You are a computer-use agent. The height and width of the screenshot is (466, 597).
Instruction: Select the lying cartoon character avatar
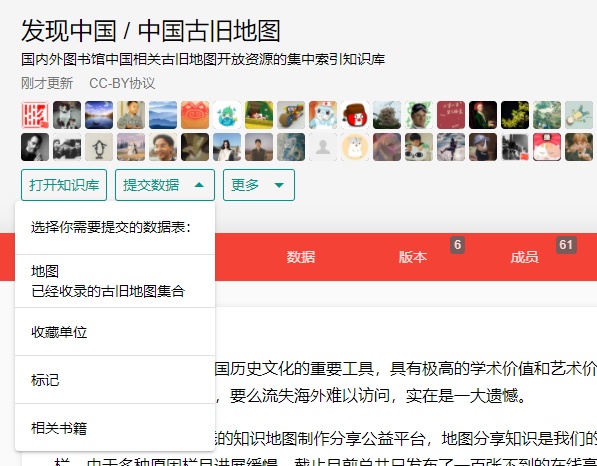(578, 115)
